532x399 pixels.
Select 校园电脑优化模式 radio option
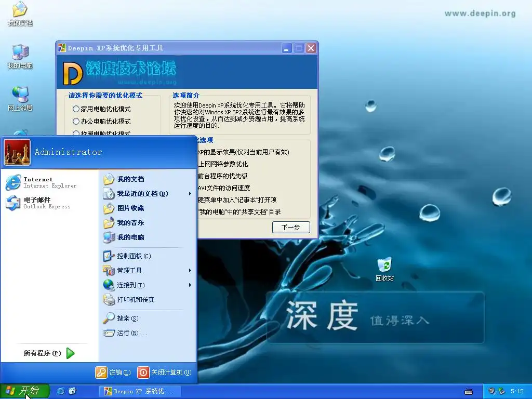102,133
